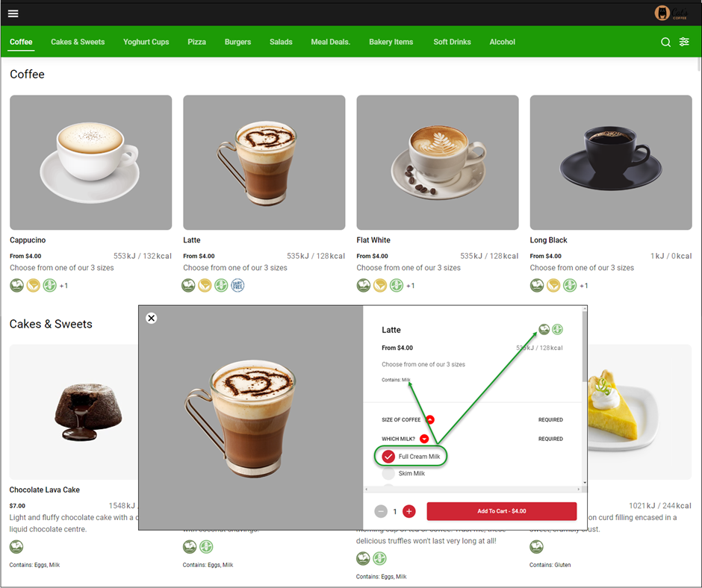
Task: Select the Pizza category tab
Action: click(196, 42)
